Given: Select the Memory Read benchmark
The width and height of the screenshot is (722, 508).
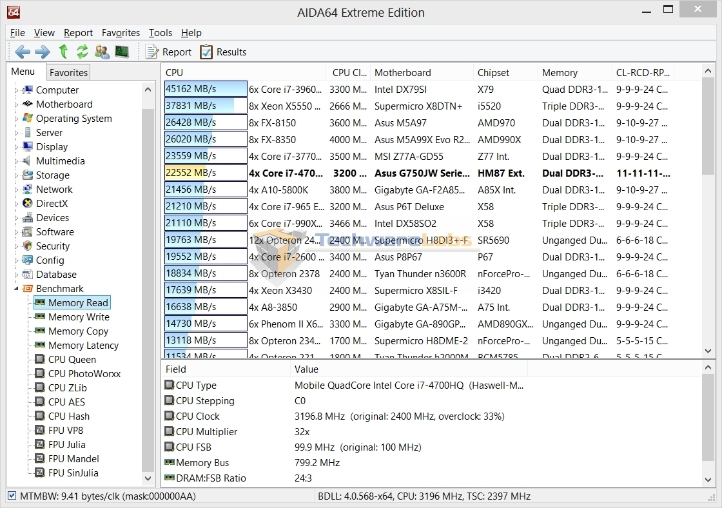Looking at the screenshot, I should (72, 303).
